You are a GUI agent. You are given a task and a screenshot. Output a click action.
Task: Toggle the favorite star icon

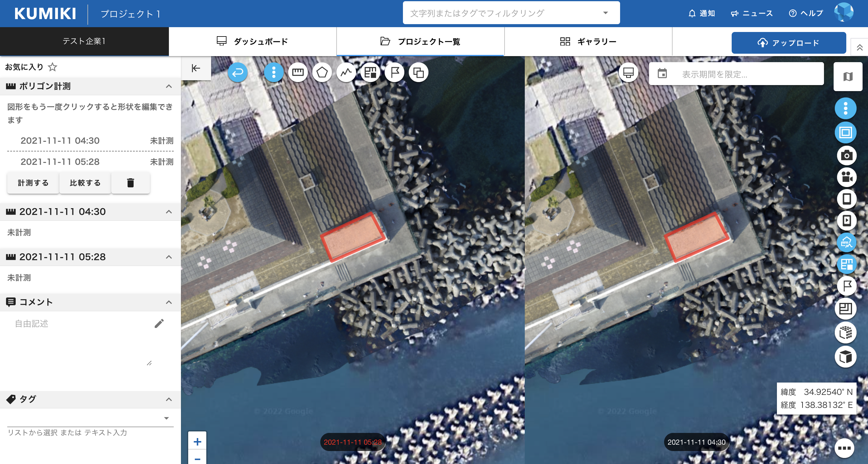(52, 67)
